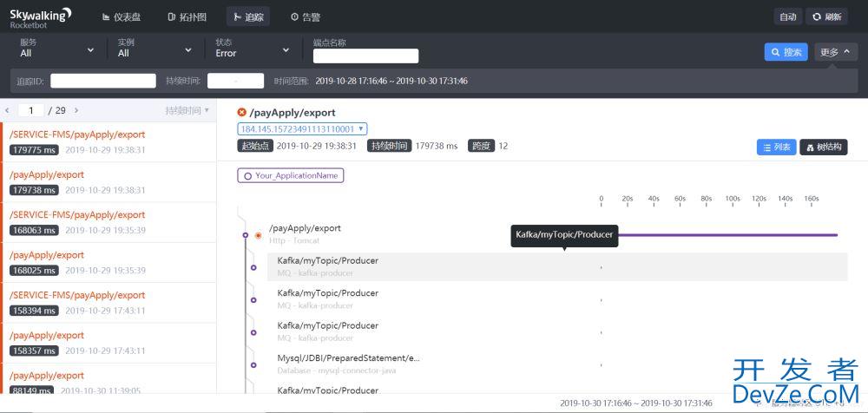868x413 pixels.
Task: Switch to 列表 list view
Action: tap(775, 147)
